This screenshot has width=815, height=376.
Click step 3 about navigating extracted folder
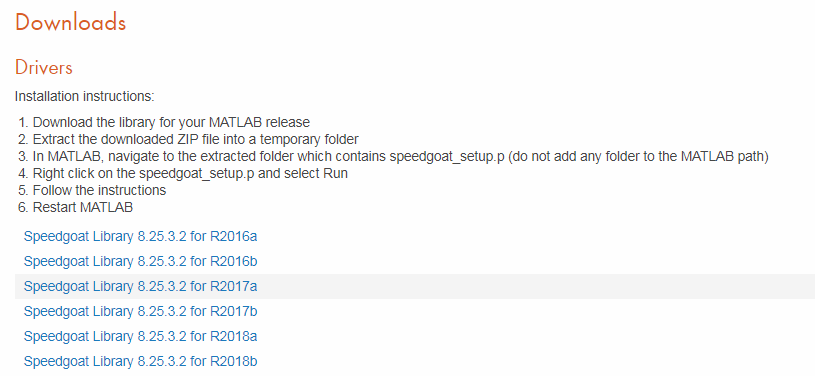coord(393,156)
